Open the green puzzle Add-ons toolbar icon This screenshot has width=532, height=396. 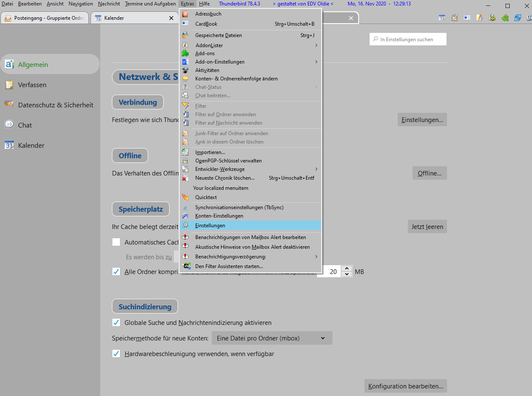click(505, 18)
